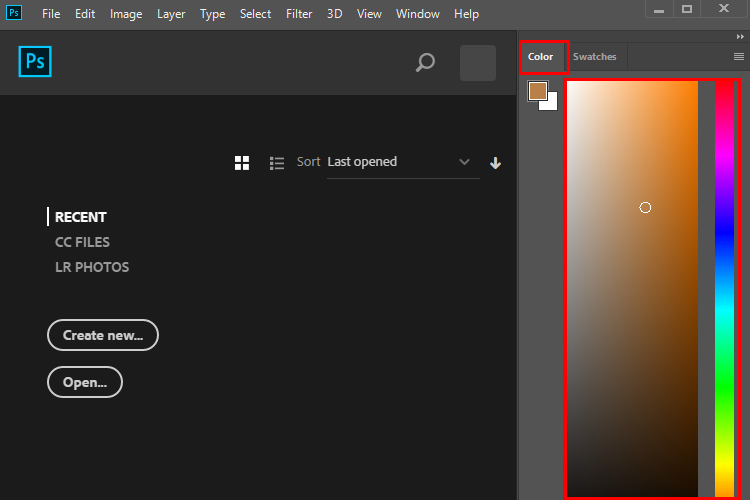Screen dimensions: 750x500
Task: Click the large Ps home logo
Action: (35, 61)
